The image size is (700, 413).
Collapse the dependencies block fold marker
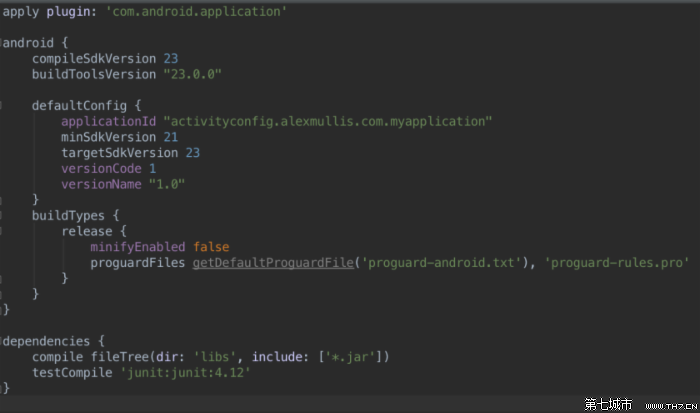1,341
